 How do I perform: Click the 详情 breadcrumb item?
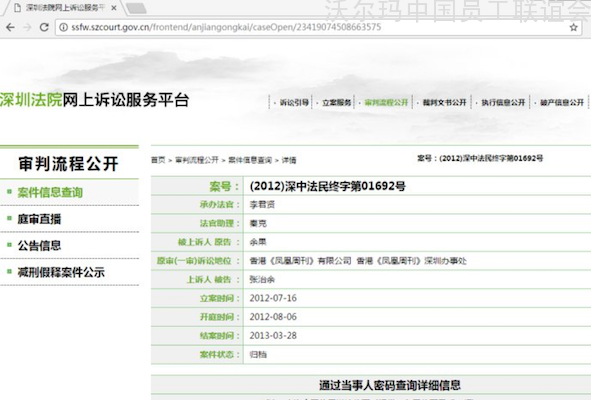[x=289, y=160]
